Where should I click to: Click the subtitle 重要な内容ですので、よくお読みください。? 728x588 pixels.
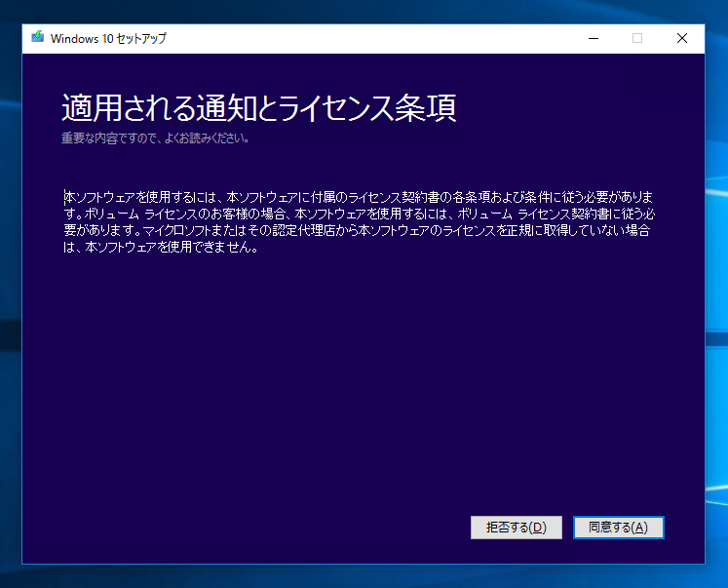(x=156, y=138)
